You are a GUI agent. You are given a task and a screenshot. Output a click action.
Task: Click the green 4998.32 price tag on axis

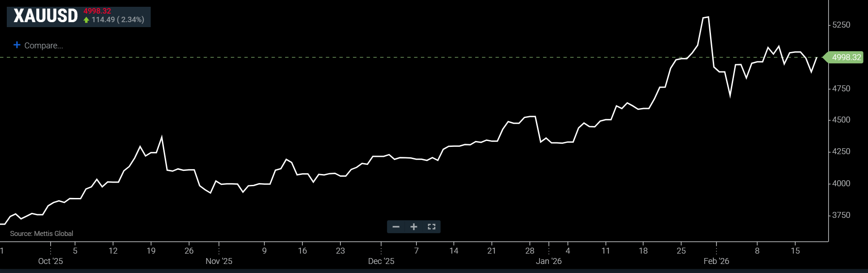844,57
